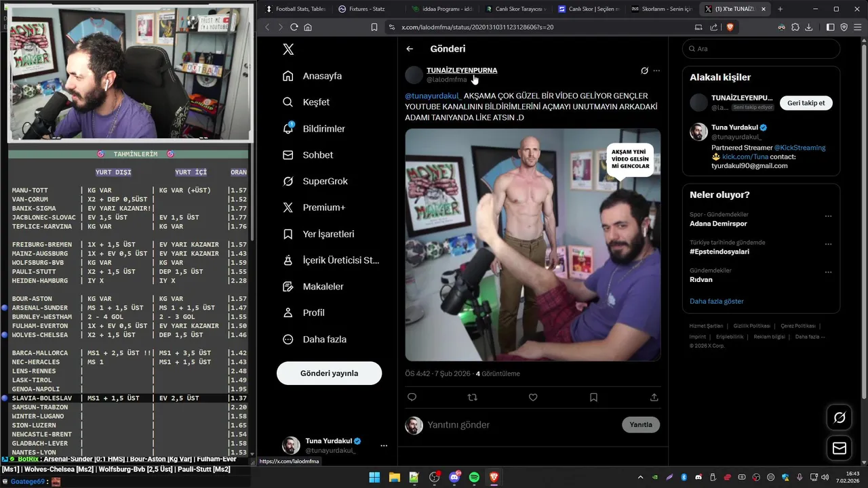Open Makaleler articles
This screenshot has height=488, width=868.
click(313, 287)
